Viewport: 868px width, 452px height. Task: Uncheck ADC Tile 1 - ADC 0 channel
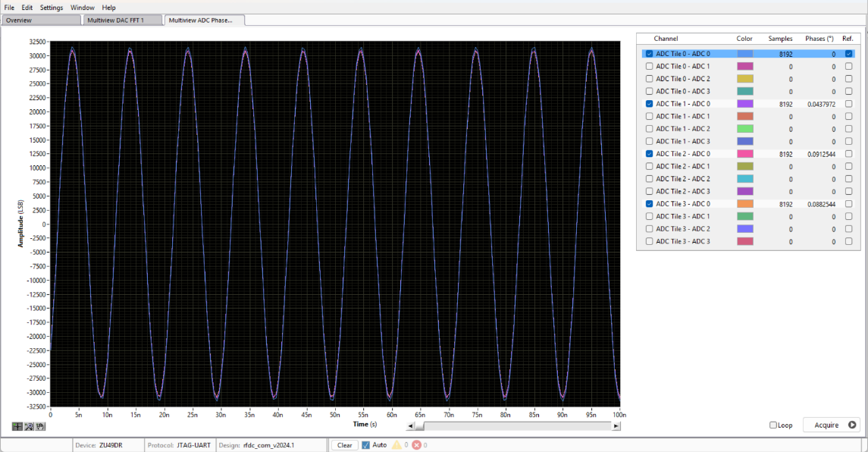650,104
